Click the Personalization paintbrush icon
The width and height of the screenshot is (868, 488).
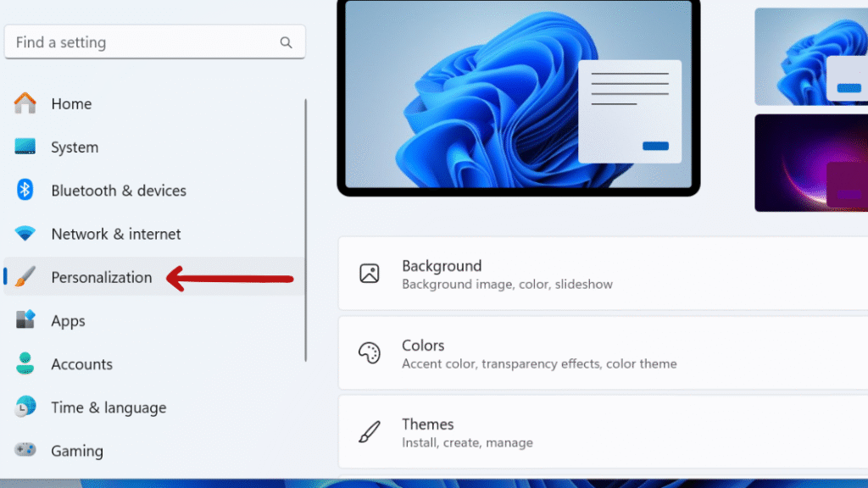[25, 277]
